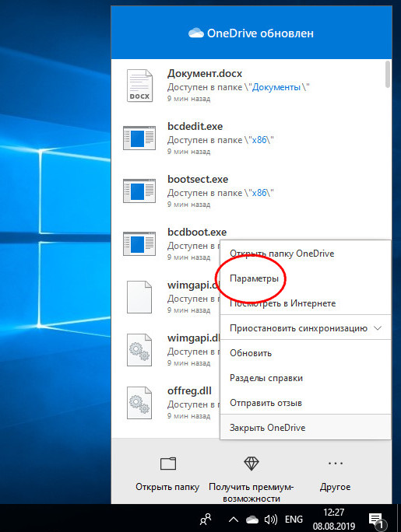Click the ENG language indicator
The image size is (401, 532).
click(294, 519)
